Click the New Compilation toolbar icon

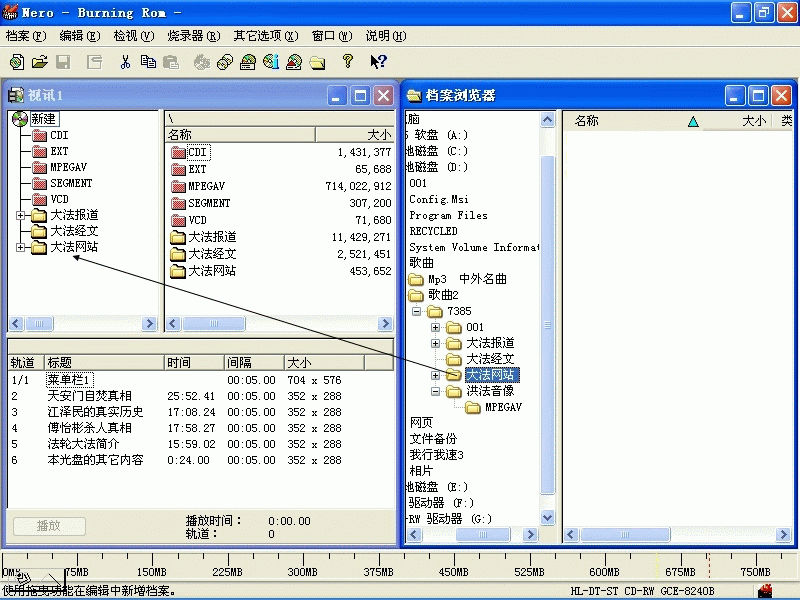coord(16,62)
